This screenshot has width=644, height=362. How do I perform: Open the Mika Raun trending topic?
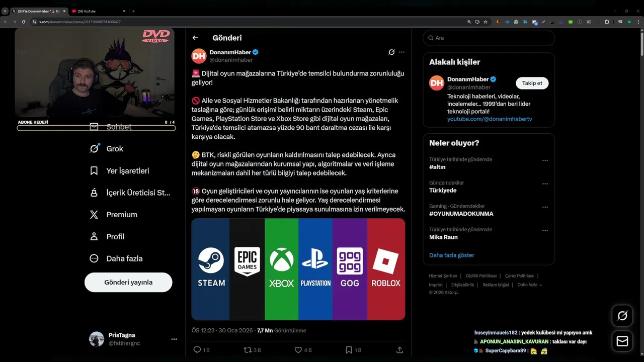[443, 237]
